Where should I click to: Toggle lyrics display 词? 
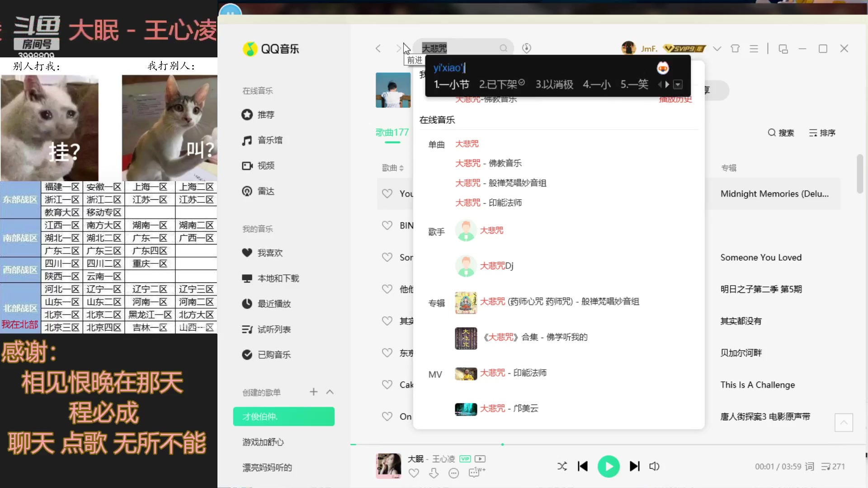coord(810,466)
